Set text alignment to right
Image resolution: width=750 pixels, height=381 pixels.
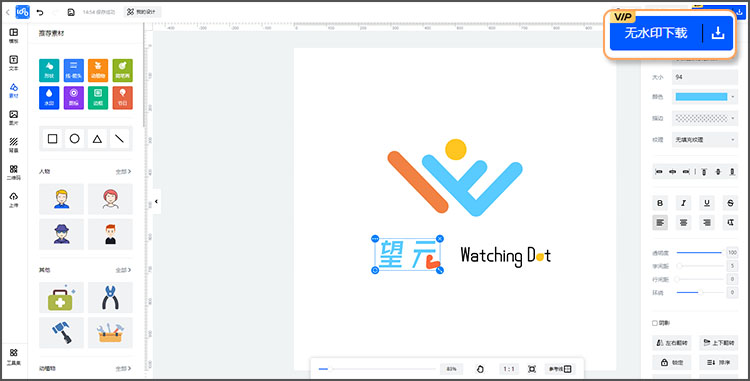[707, 222]
